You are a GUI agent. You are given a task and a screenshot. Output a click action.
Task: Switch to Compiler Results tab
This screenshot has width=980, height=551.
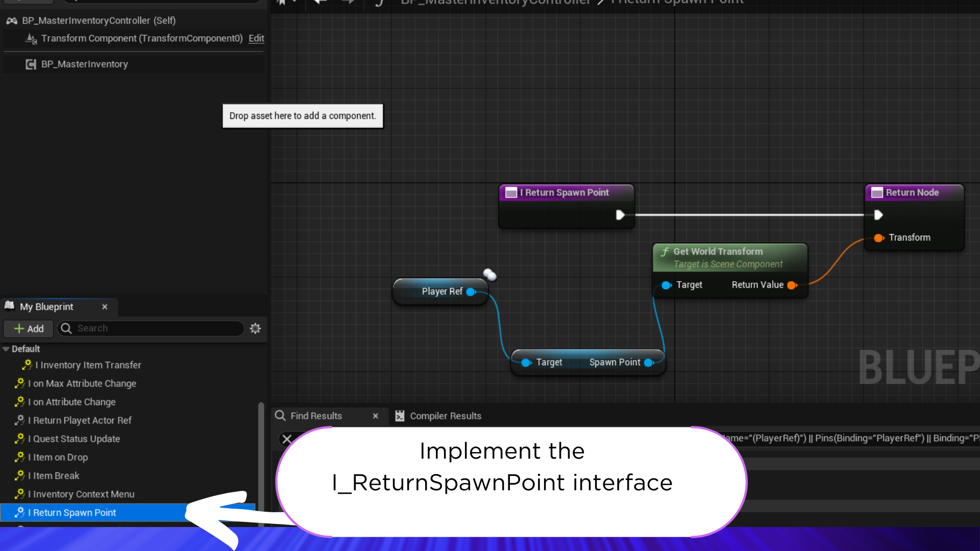point(444,415)
